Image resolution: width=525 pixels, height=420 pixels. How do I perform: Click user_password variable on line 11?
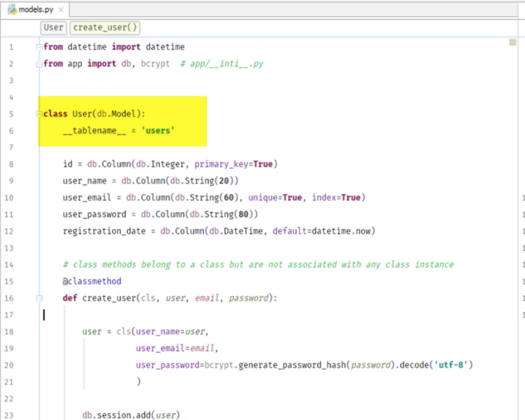point(94,214)
